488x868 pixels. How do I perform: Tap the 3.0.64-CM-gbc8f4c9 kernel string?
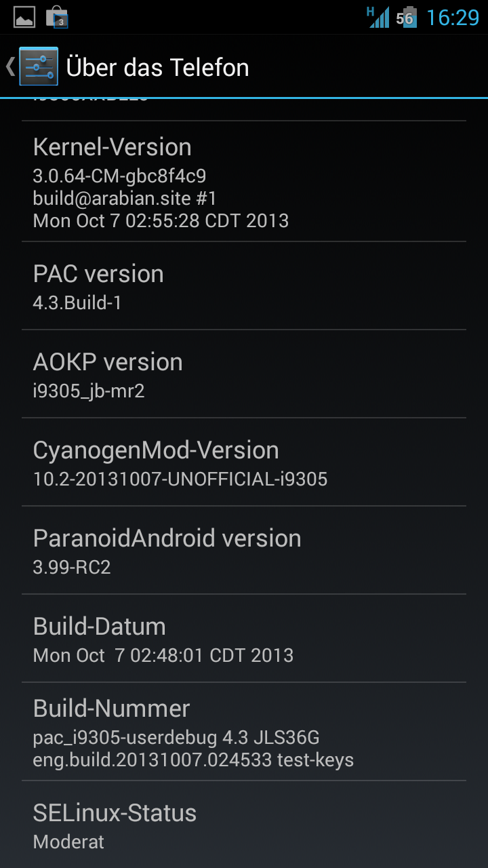[x=119, y=176]
